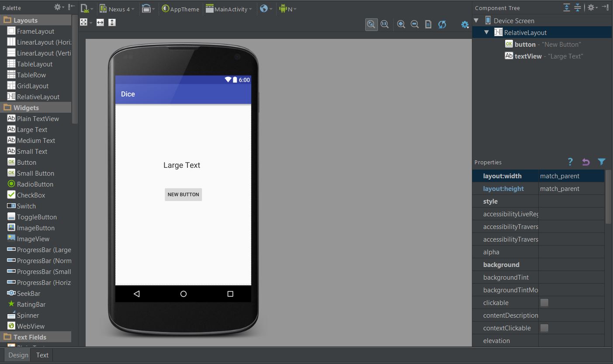Select button "New Button" in Component Tree
The width and height of the screenshot is (613, 364).
[543, 44]
